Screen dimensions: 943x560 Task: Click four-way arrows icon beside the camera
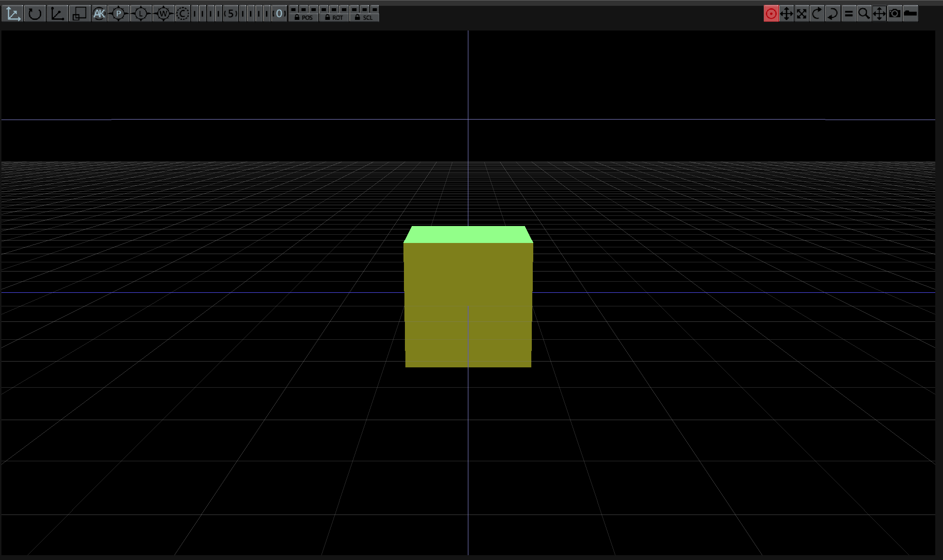click(880, 14)
